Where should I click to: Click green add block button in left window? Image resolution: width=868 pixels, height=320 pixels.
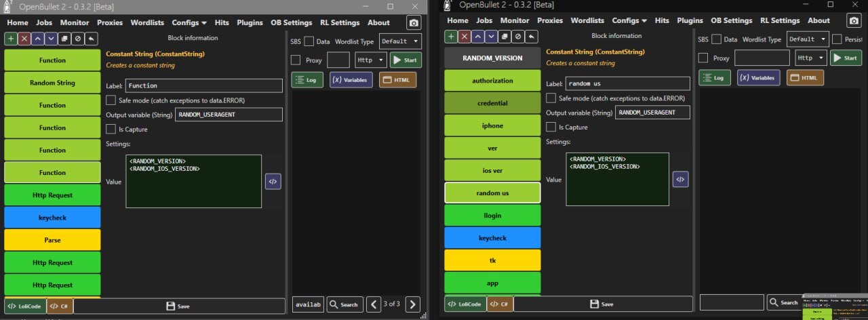tap(11, 39)
